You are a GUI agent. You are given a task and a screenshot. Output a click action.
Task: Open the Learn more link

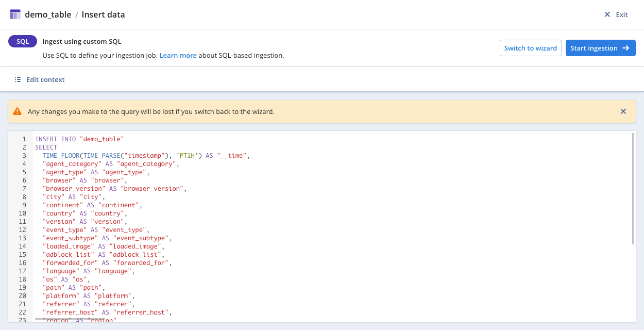pyautogui.click(x=178, y=55)
